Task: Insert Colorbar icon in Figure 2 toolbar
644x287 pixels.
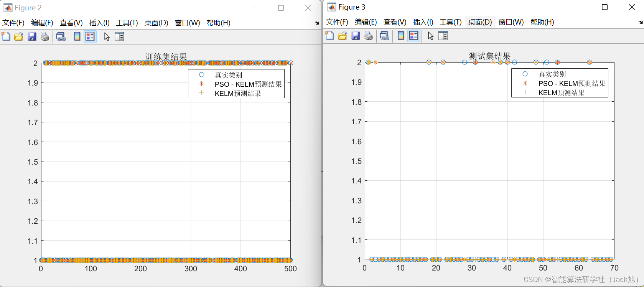Action: tap(77, 36)
